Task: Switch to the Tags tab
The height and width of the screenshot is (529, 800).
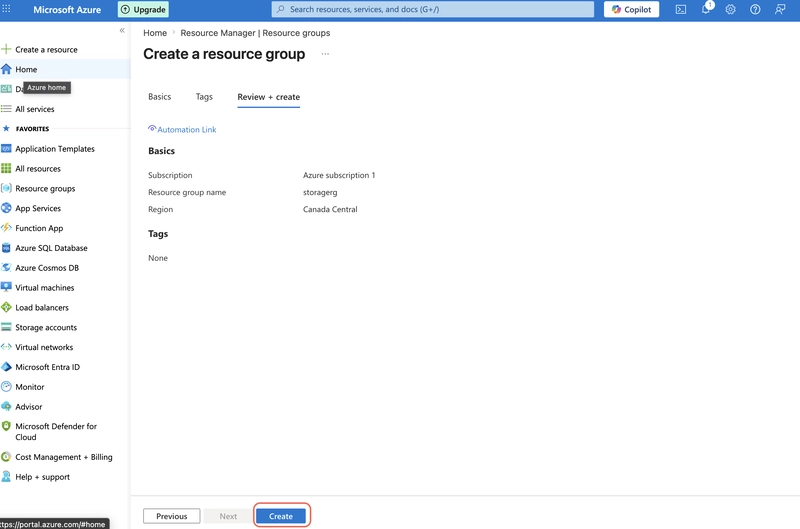Action: (x=204, y=97)
